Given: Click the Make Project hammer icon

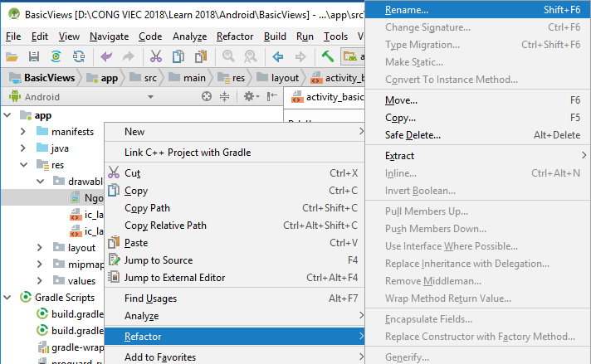Looking at the screenshot, I should (328, 57).
